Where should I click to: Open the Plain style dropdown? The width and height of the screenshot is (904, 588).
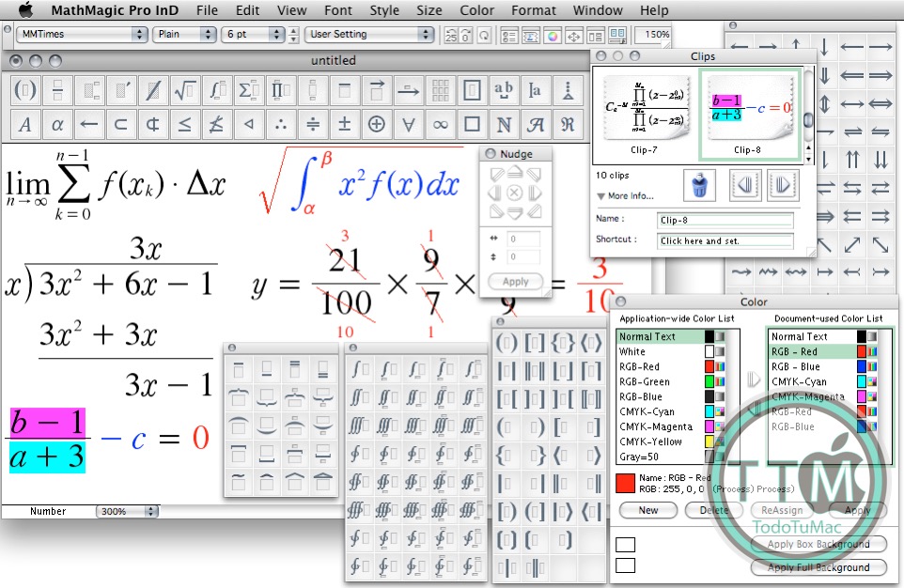pos(184,34)
